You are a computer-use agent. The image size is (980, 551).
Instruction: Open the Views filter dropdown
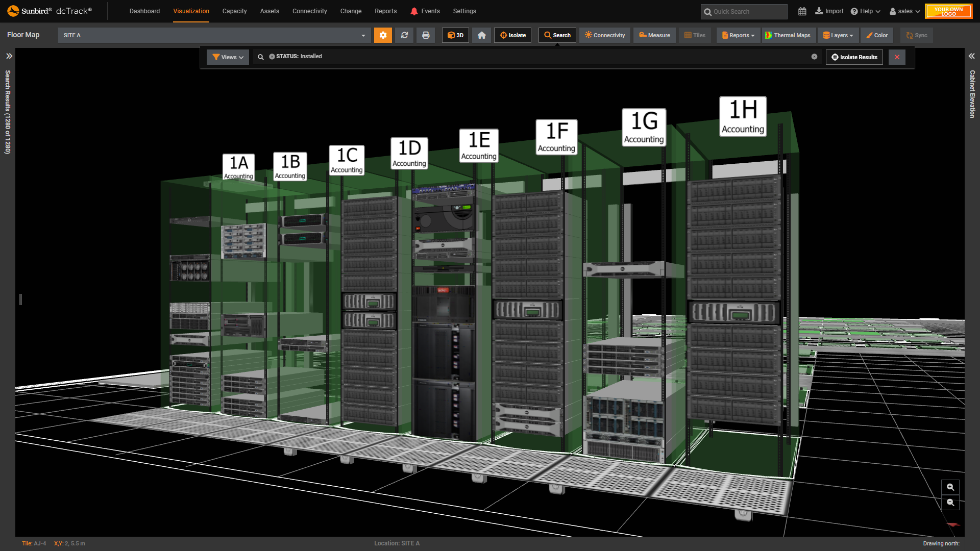coord(227,57)
